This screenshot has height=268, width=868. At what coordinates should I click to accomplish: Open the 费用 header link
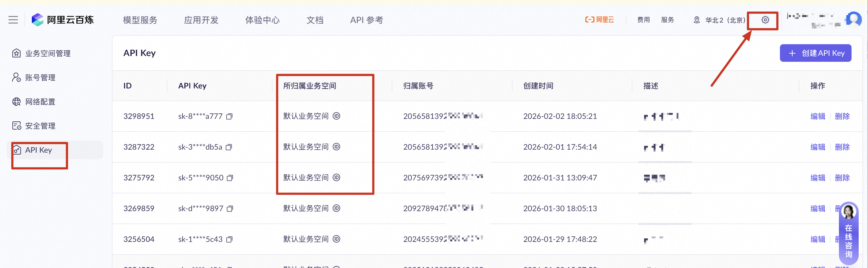click(x=643, y=20)
